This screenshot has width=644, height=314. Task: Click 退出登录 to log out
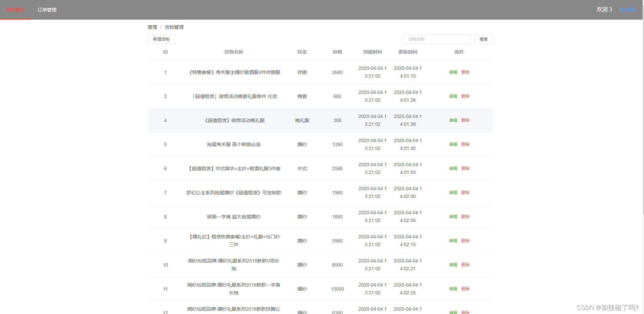click(627, 9)
